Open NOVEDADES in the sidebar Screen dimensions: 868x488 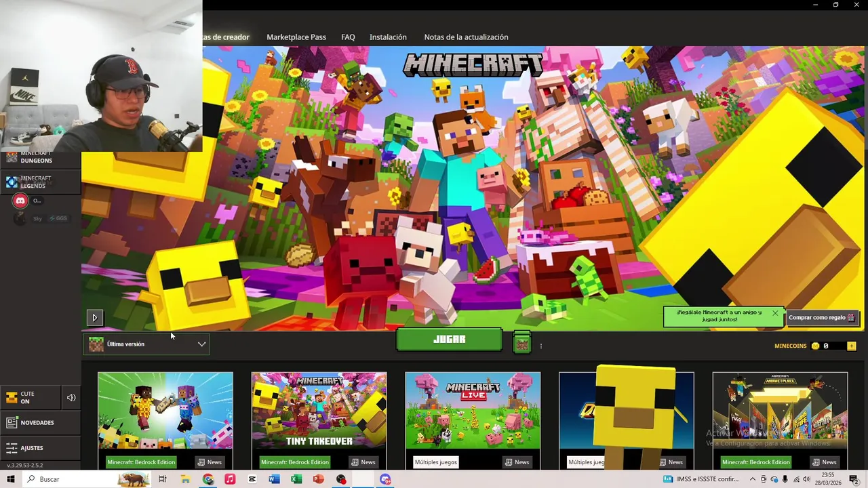39,422
